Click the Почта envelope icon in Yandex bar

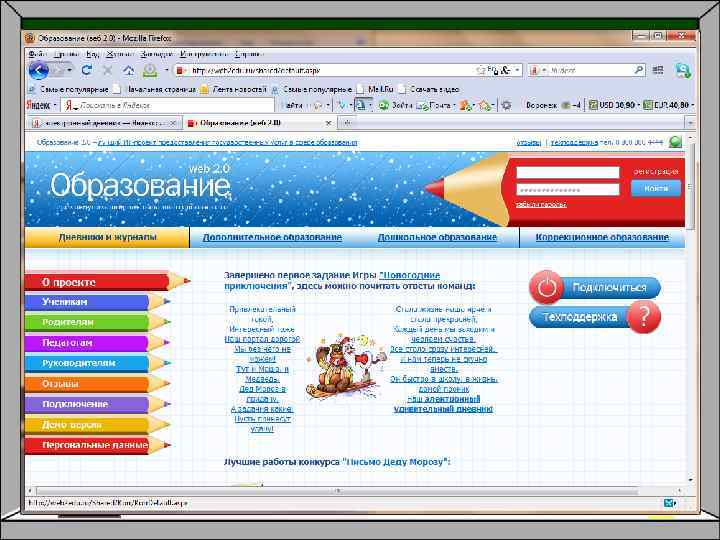click(x=422, y=105)
